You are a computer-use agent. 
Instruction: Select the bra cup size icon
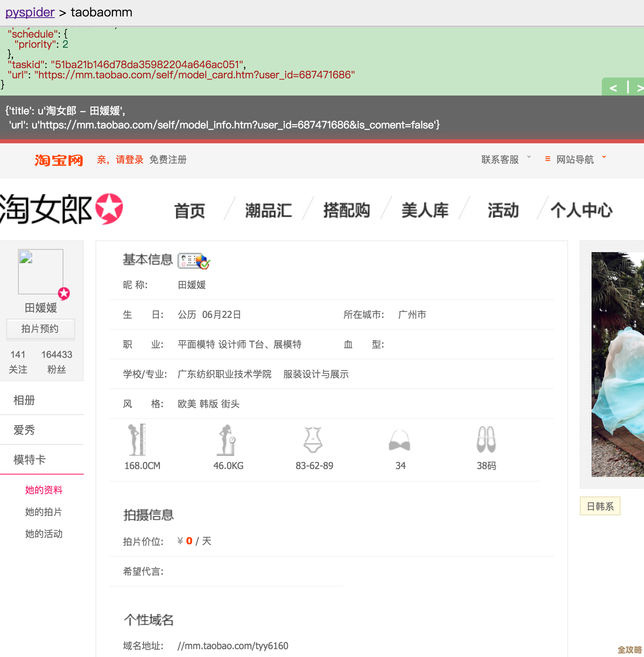[400, 440]
